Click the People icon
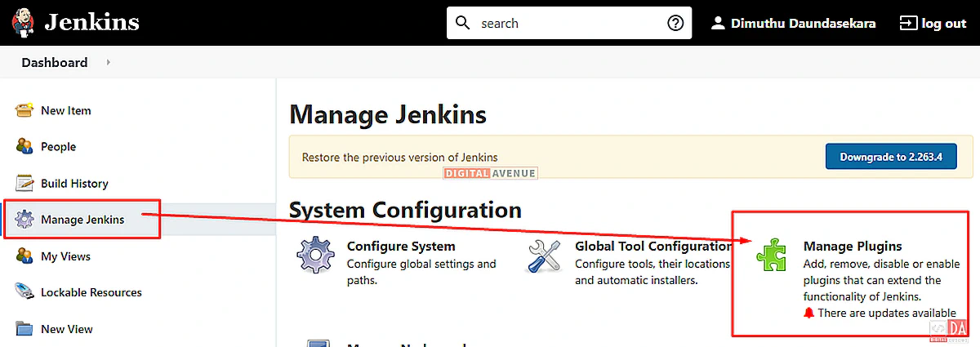 [x=25, y=147]
